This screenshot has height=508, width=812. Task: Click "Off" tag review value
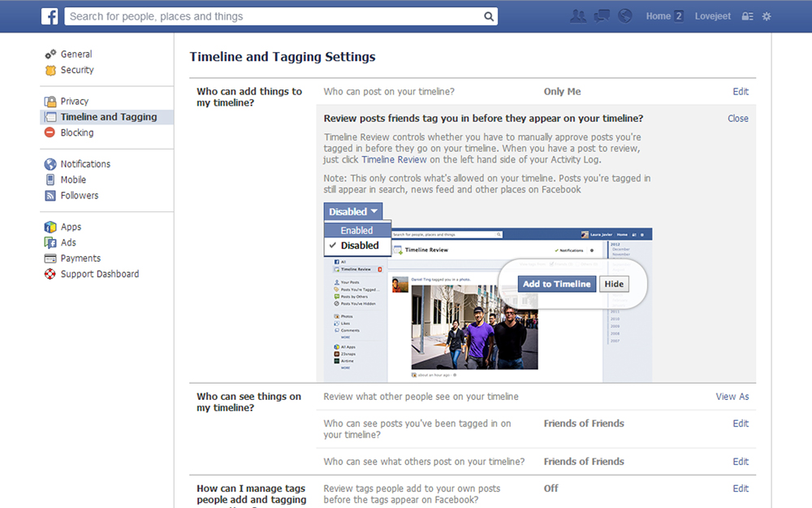(551, 488)
